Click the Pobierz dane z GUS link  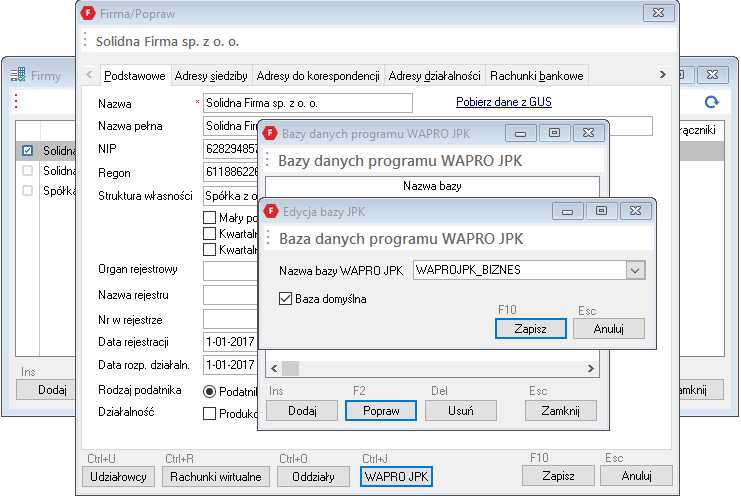504,102
